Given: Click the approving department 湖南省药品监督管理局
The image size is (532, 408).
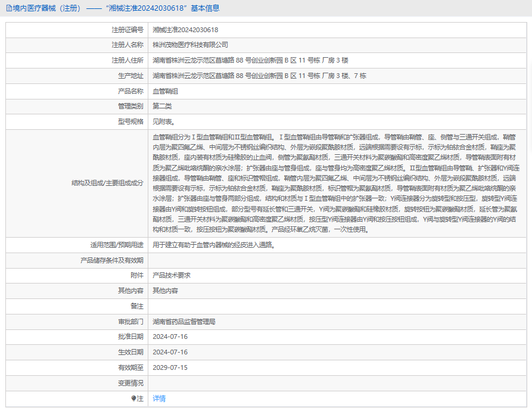Looking at the screenshot, I should click(184, 322).
